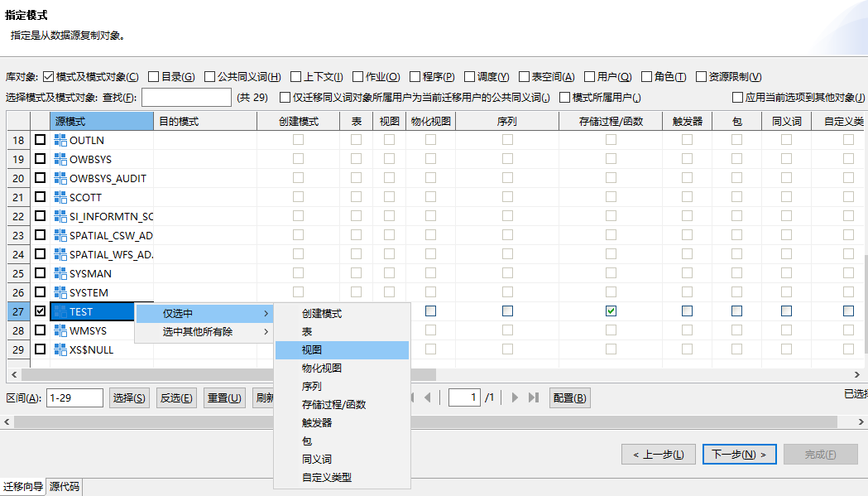868x496 pixels.
Task: Click the schema icon beside SYSTEM
Action: tap(62, 291)
